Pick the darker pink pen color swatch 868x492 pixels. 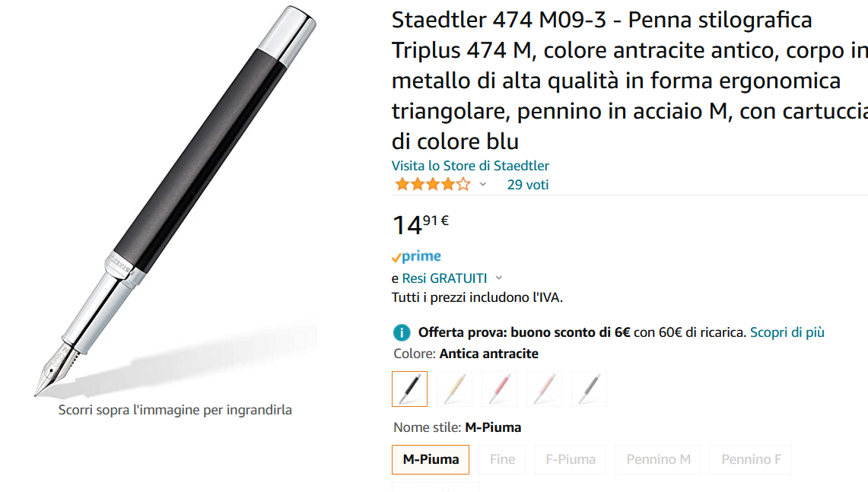tap(499, 389)
